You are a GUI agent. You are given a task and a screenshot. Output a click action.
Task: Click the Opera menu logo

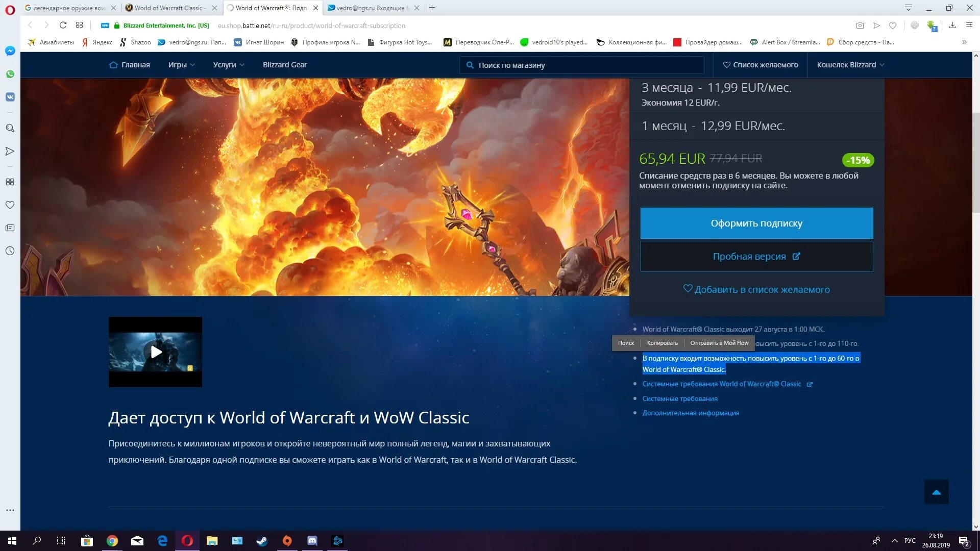click(x=10, y=10)
